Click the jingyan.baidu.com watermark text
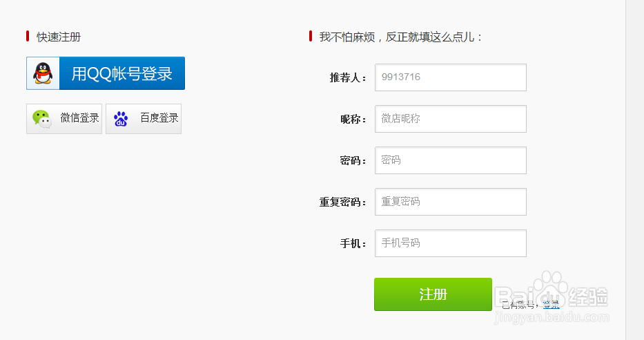 551,317
